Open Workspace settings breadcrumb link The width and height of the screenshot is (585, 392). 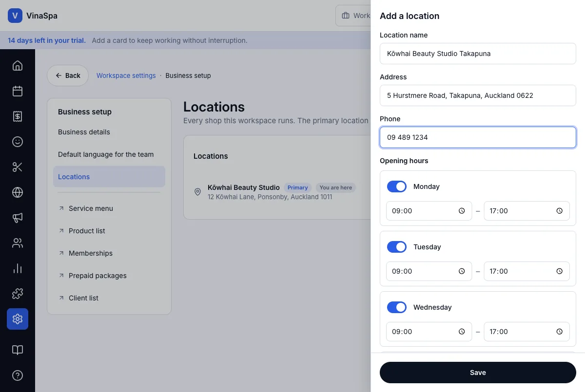pyautogui.click(x=126, y=75)
